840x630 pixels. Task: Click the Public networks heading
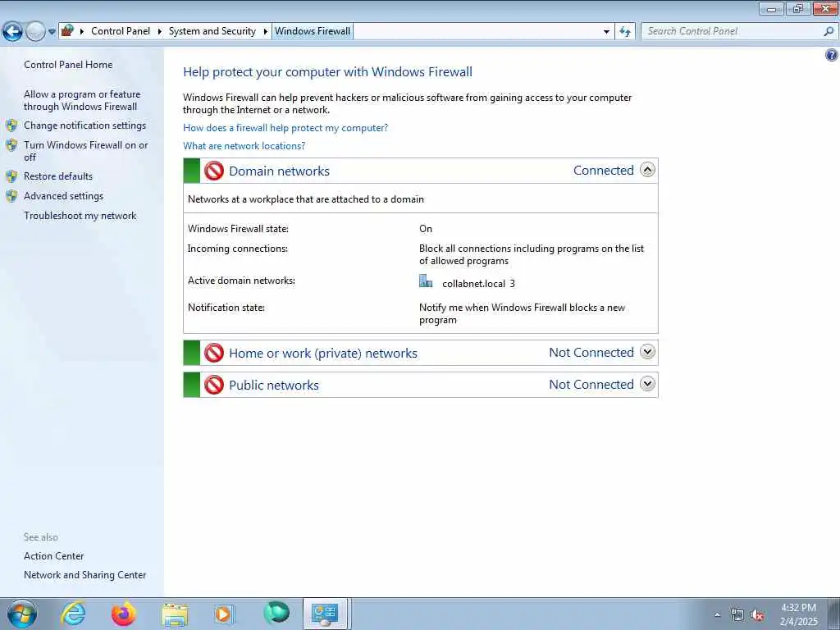click(x=274, y=386)
